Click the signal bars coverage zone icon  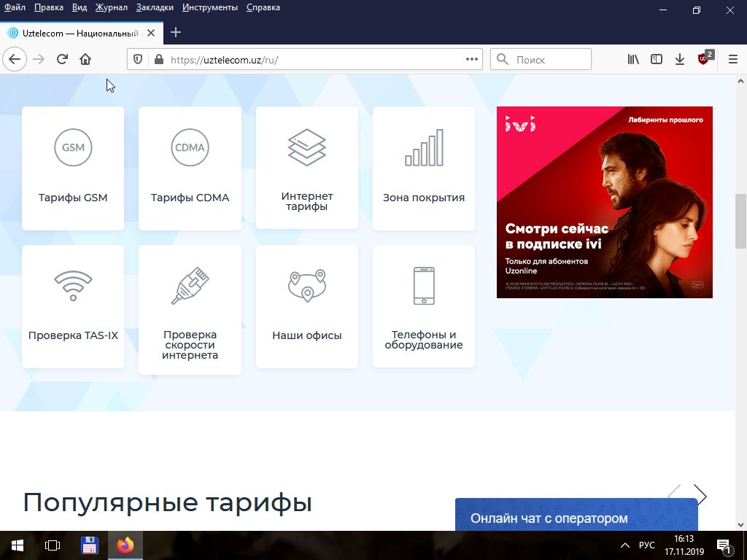pos(424,147)
